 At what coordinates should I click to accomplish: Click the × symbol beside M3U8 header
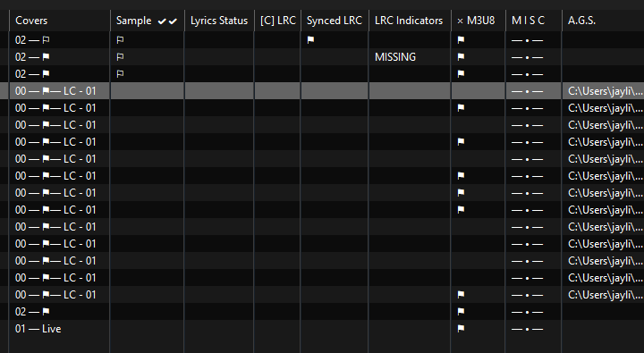(x=460, y=21)
